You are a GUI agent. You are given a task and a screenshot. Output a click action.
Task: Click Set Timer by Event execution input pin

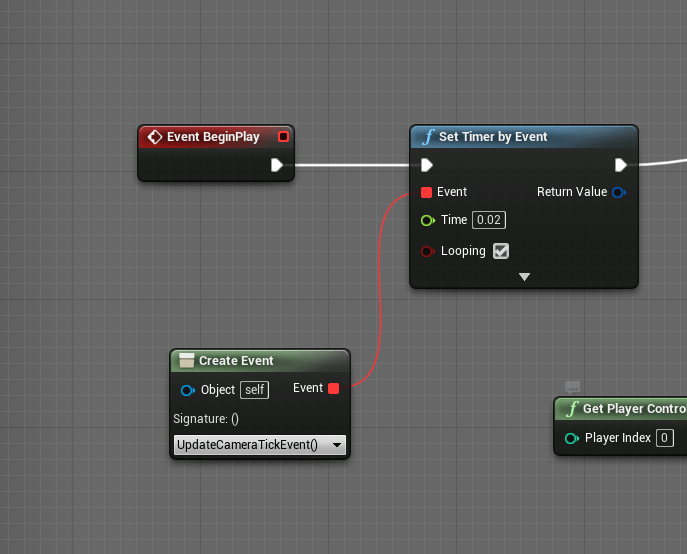coord(427,165)
